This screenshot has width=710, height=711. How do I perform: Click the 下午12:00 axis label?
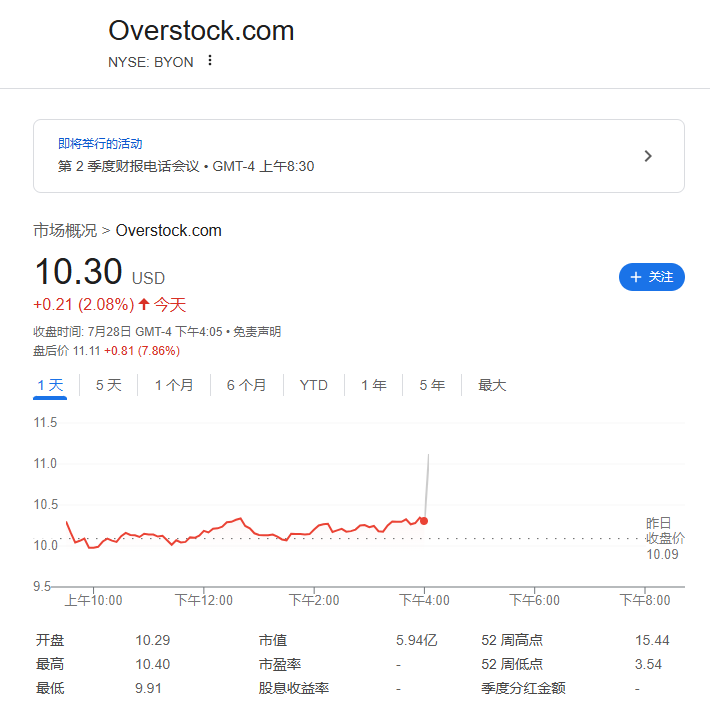[x=204, y=600]
